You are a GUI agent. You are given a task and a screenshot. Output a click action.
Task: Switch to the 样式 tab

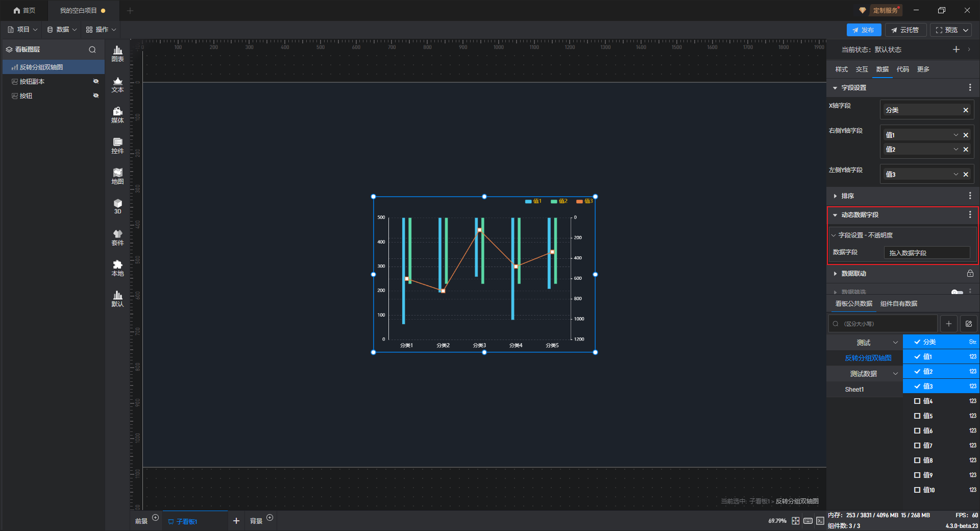pyautogui.click(x=841, y=69)
